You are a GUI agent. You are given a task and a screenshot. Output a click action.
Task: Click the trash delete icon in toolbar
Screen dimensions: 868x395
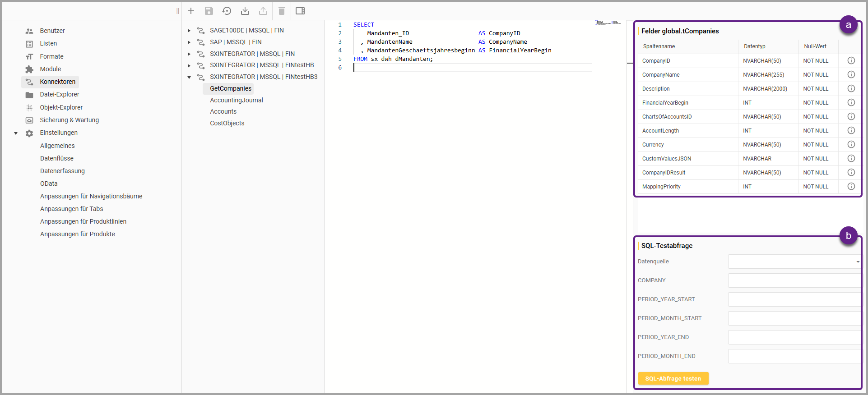[x=282, y=11]
